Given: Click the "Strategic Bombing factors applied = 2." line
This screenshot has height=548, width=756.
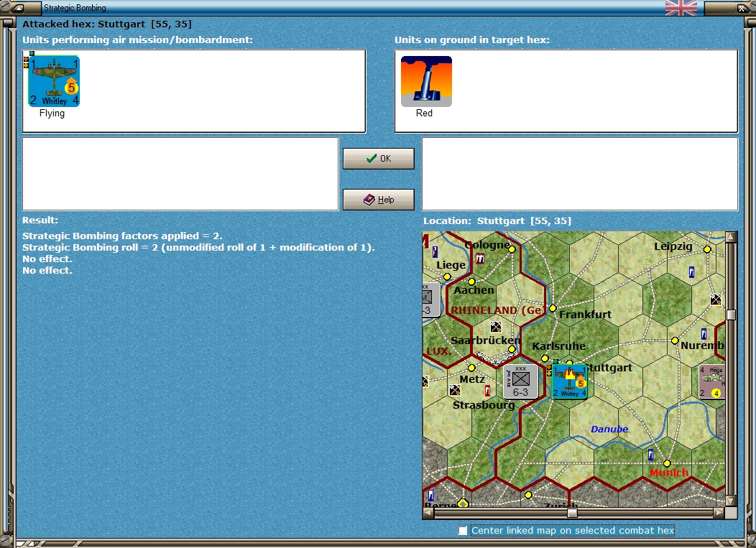Looking at the screenshot, I should [122, 236].
